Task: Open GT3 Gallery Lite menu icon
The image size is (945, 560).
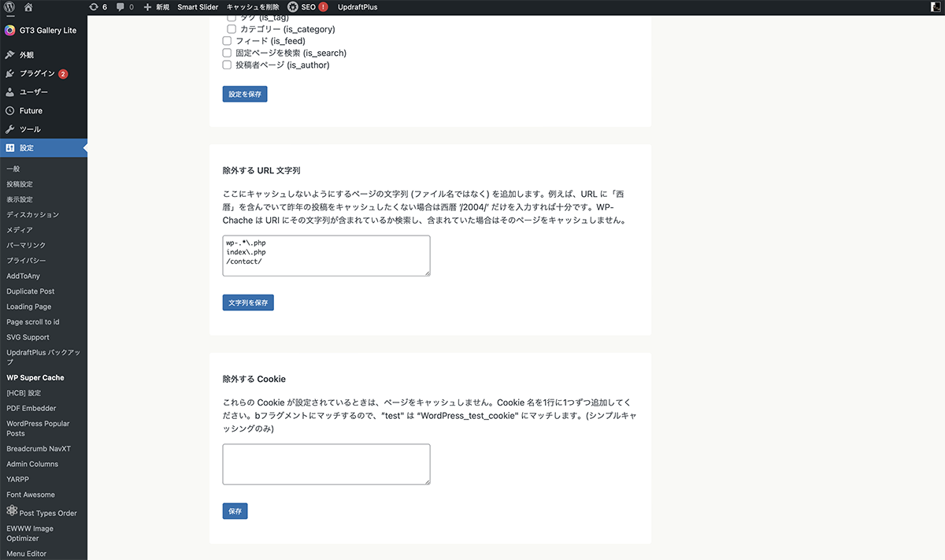Action: pos(9,31)
